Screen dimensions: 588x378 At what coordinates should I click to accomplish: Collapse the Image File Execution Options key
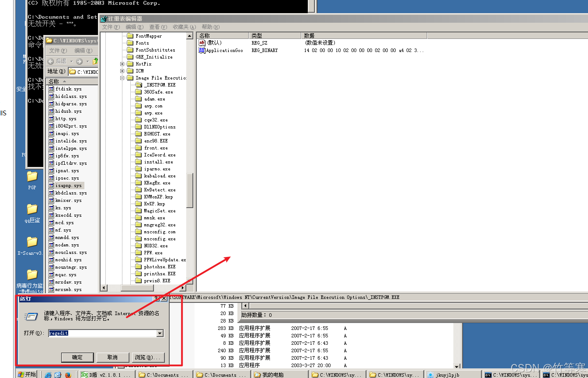(x=122, y=78)
